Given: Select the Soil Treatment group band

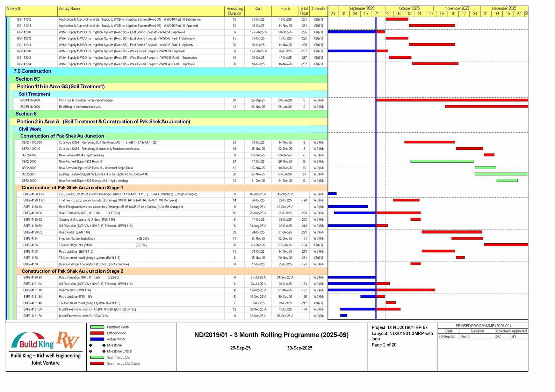Looking at the screenshot, I should [34, 94].
